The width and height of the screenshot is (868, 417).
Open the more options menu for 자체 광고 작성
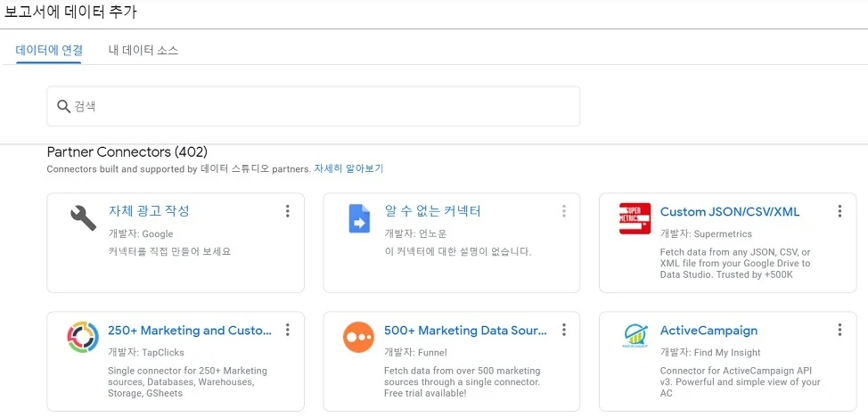287,211
